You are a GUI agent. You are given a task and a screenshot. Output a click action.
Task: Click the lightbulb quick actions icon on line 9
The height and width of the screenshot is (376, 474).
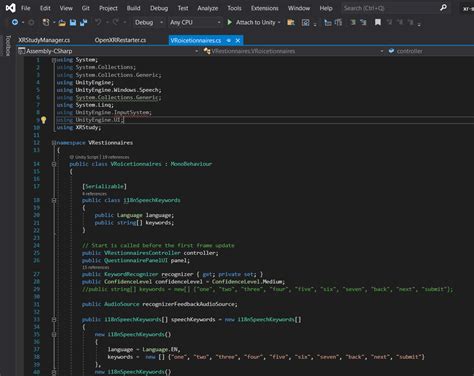pyautogui.click(x=43, y=120)
